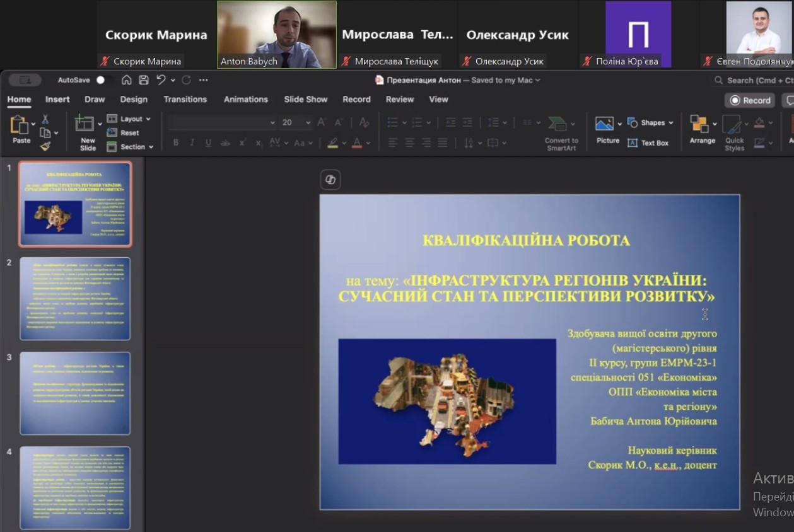794x532 pixels.
Task: Decrease the list indent level
Action: point(450,122)
